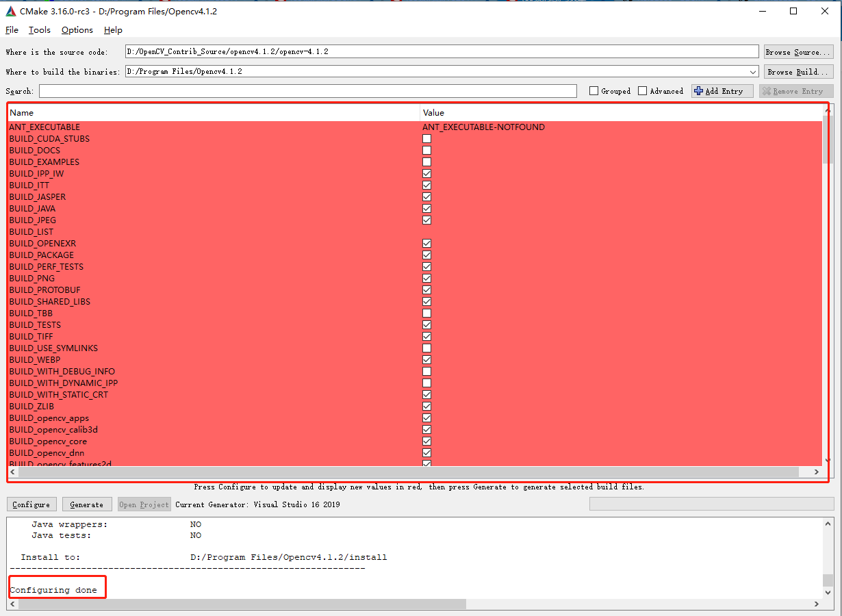This screenshot has height=616, width=842.
Task: Enable the BUILD_DOCS checkbox
Action: coord(426,150)
